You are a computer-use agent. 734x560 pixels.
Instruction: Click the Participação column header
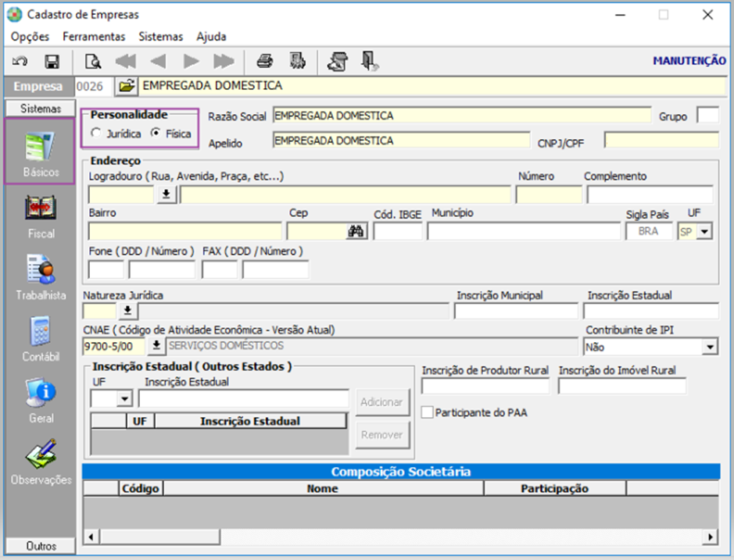tap(555, 488)
